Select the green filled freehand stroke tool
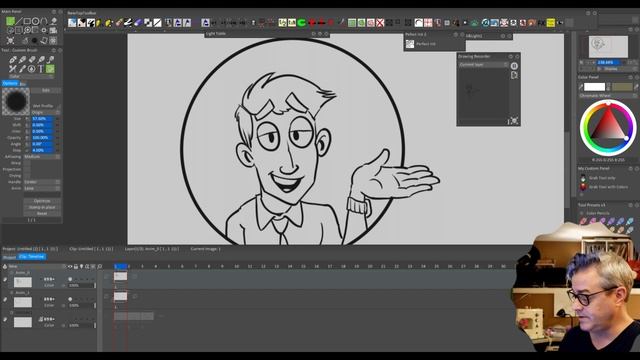Screen dimensions: 640x360 (10, 21)
